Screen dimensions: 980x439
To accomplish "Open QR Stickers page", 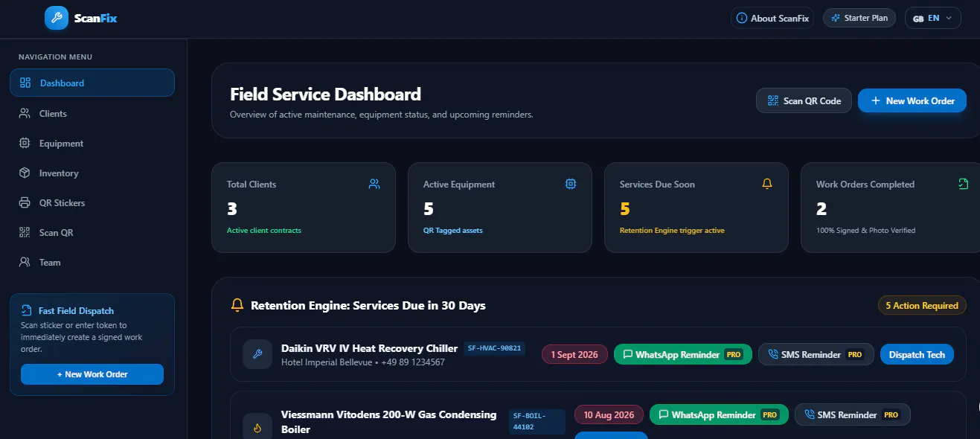I will point(92,202).
